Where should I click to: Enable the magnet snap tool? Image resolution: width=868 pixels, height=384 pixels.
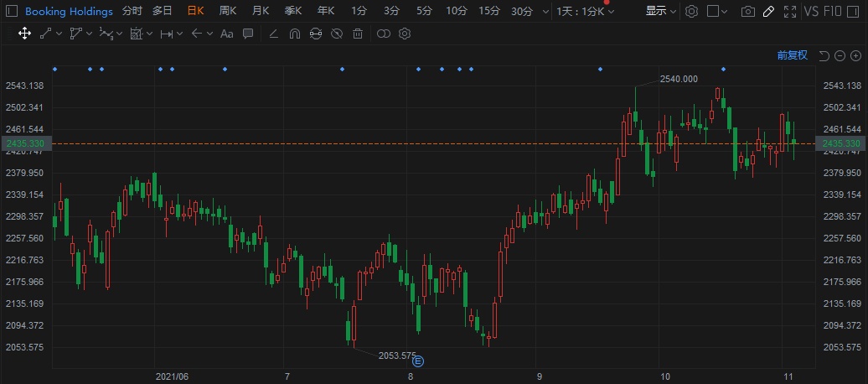point(295,34)
